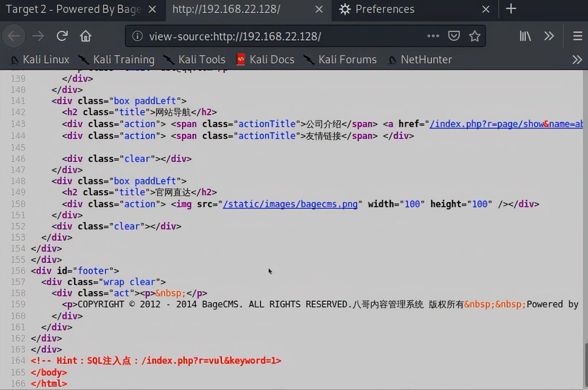This screenshot has height=390, width=588.
Task: Follow the /index.php?r=page/show&name link
Action: (x=506, y=124)
